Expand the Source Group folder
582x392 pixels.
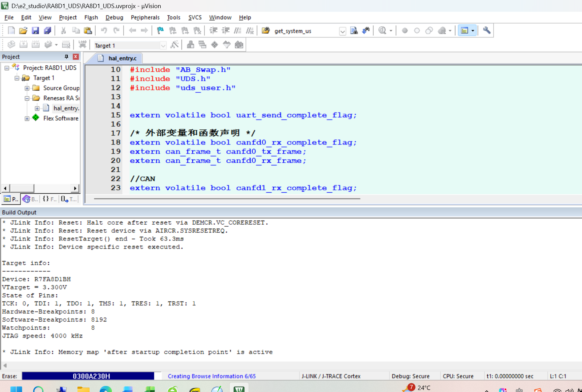[x=27, y=88]
